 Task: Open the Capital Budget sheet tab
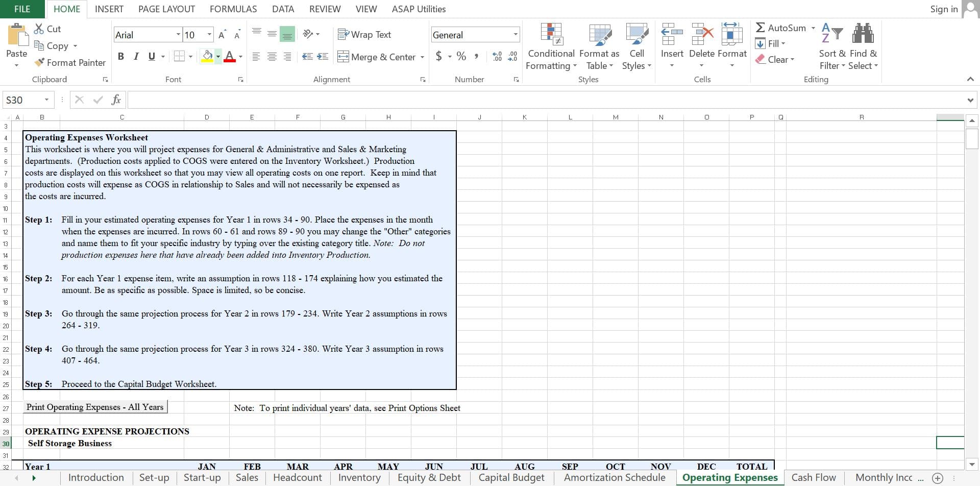(x=511, y=477)
